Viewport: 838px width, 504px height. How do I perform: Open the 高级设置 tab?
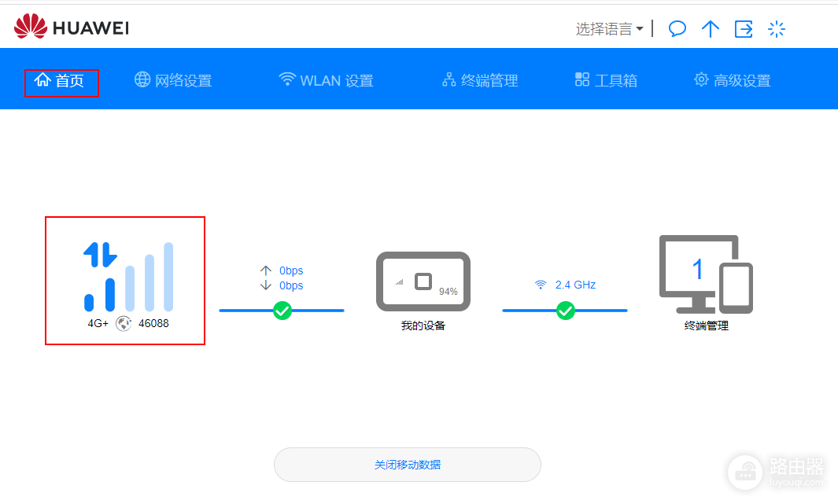(733, 80)
